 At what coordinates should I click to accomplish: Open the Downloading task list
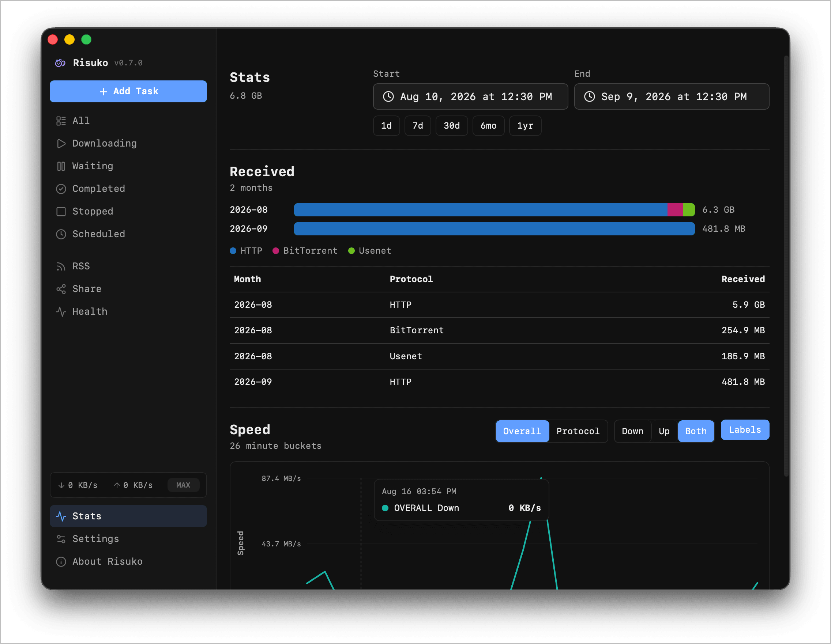pyautogui.click(x=128, y=143)
